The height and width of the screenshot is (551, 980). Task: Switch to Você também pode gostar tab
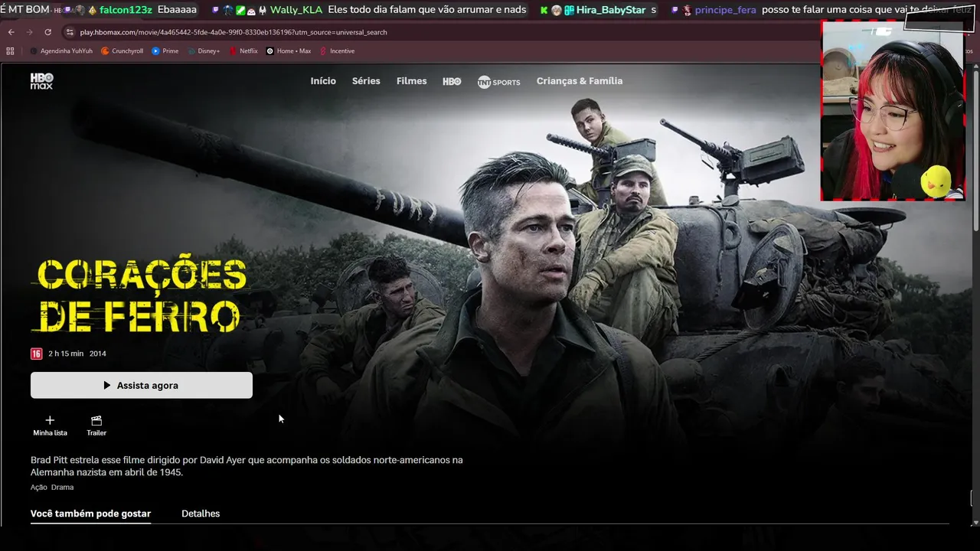[x=90, y=514]
